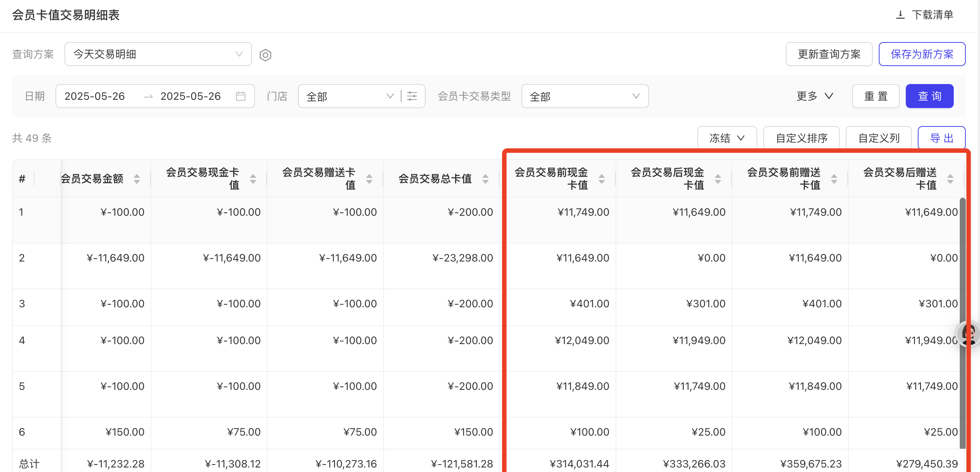The image size is (980, 472).
Task: Sort by 会员交易后现金卡值 column arrows
Action: click(x=718, y=179)
